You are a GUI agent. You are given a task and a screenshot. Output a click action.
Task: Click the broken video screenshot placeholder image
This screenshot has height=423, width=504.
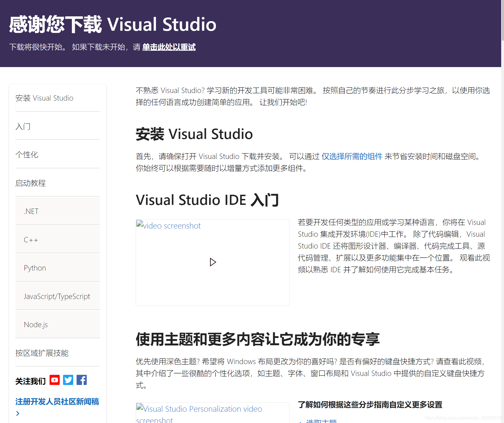(168, 225)
